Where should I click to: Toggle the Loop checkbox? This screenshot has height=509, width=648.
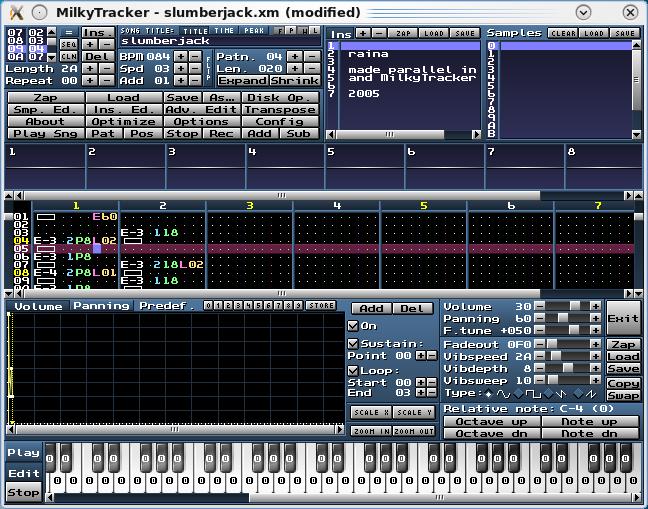coord(353,370)
